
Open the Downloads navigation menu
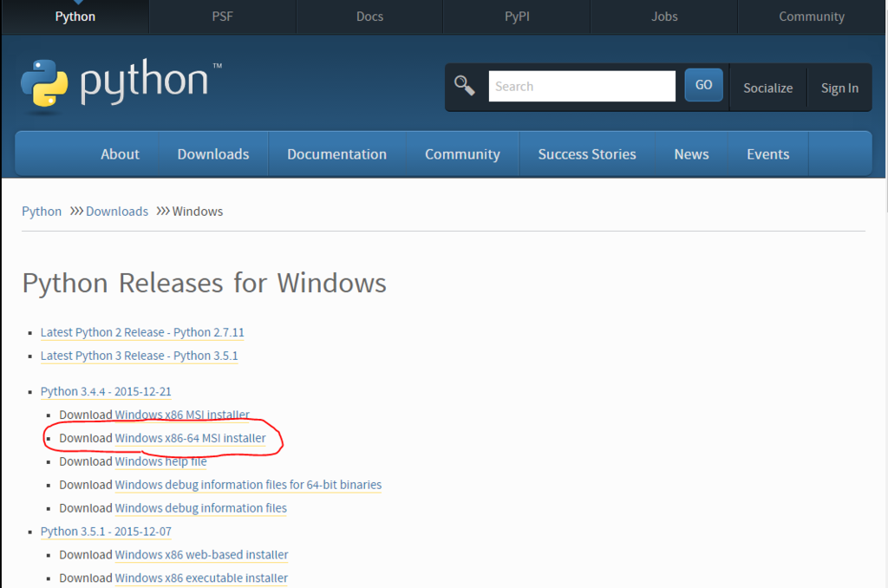[x=213, y=154]
